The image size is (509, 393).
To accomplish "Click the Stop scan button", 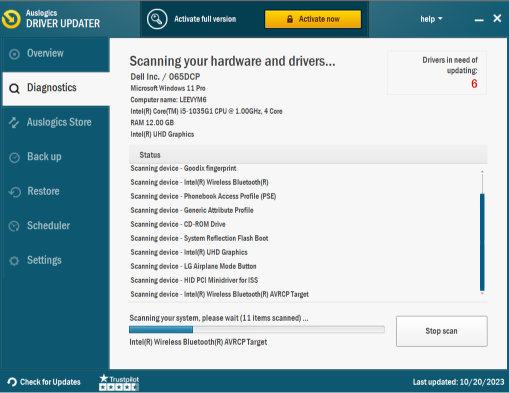I will coord(442,331).
